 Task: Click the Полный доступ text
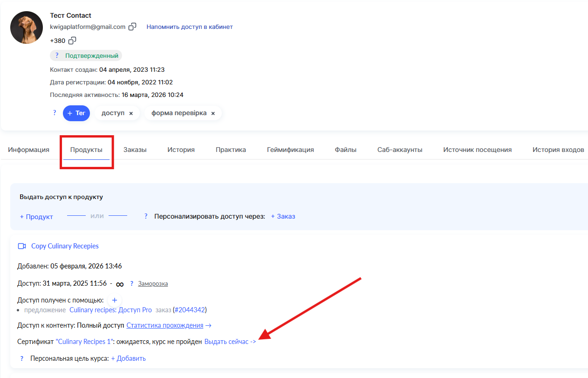101,325
